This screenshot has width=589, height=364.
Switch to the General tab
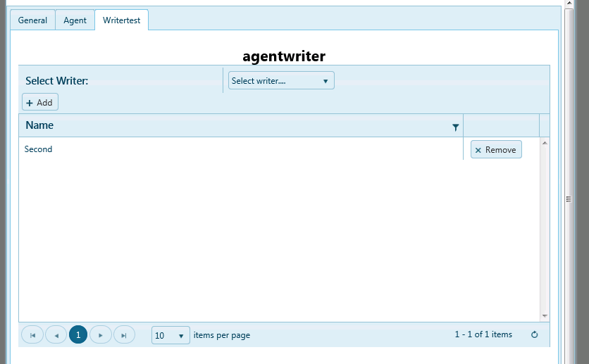click(x=32, y=20)
